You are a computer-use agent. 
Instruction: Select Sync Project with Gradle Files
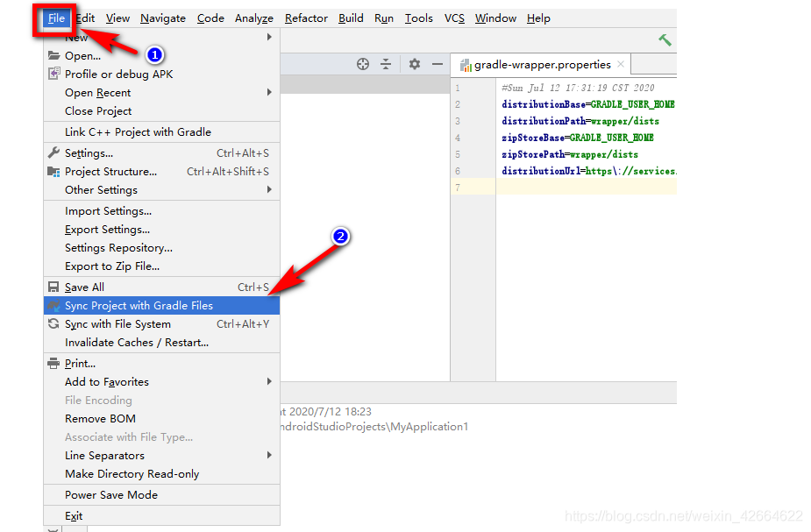click(x=162, y=306)
